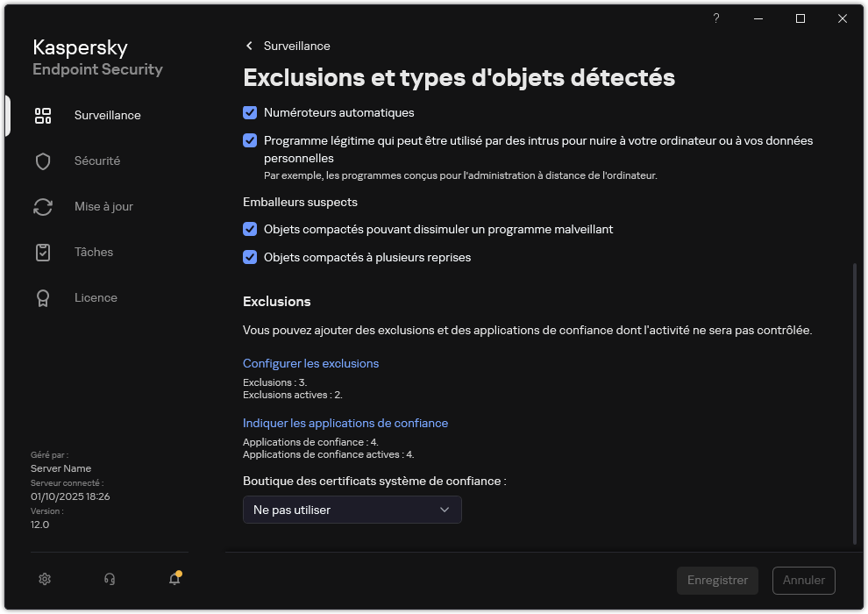Click the back arrow to Surveillance
This screenshot has height=614, width=868.
click(248, 46)
